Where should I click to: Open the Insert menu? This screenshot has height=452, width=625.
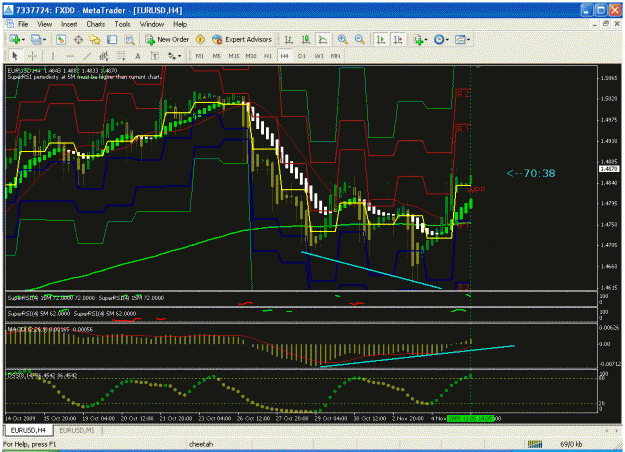69,24
